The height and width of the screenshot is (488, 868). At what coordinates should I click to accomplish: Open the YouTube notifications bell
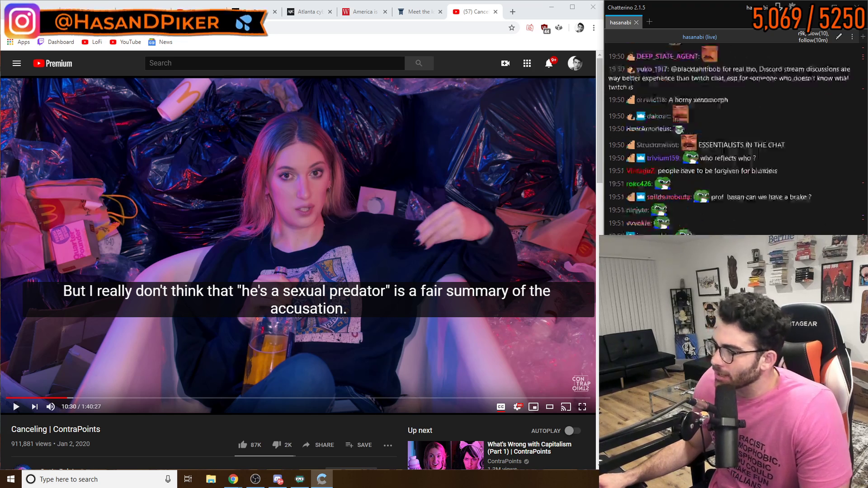pos(549,63)
